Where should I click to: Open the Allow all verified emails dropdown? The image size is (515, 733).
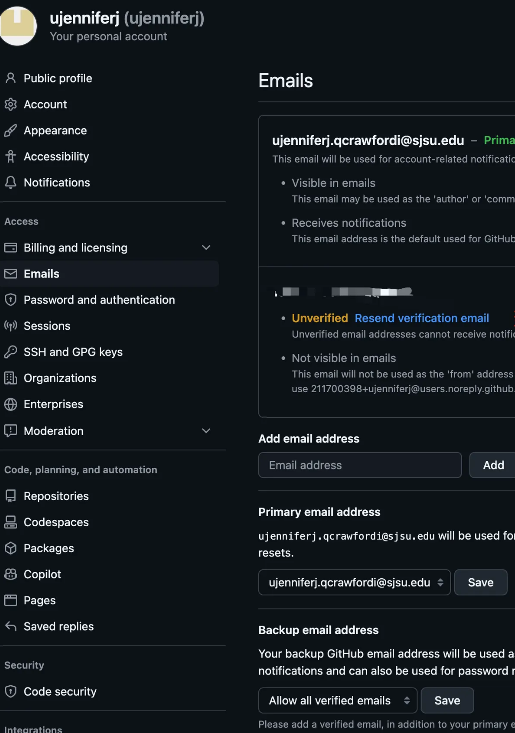(337, 700)
